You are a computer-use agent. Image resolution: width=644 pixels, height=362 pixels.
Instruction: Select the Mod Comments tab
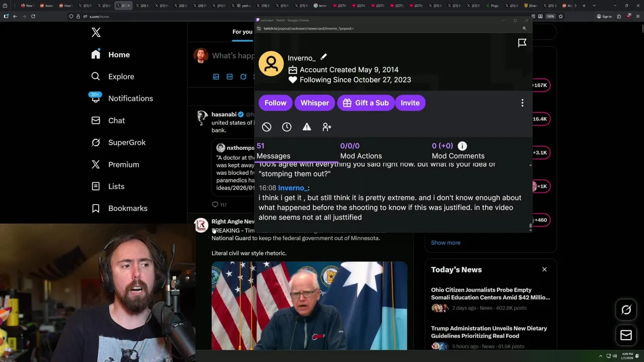pyautogui.click(x=458, y=151)
